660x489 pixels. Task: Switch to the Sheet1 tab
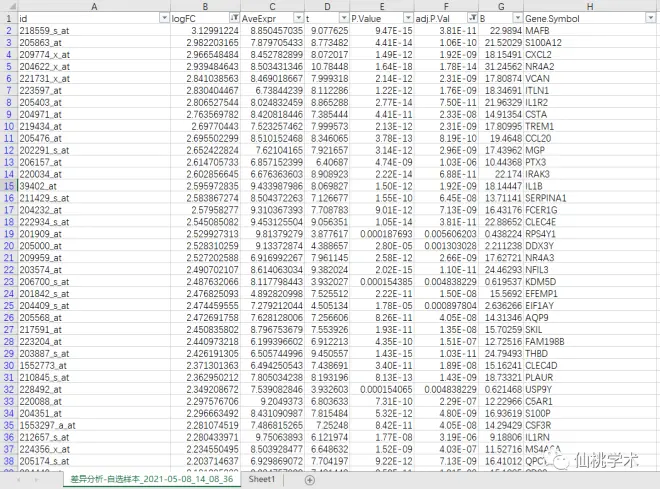click(261, 479)
